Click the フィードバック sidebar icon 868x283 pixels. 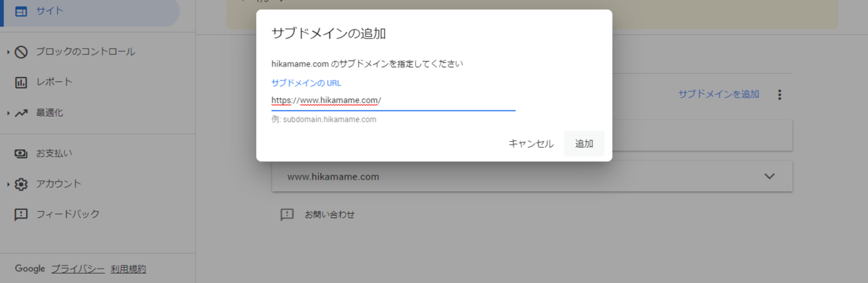[x=21, y=214]
